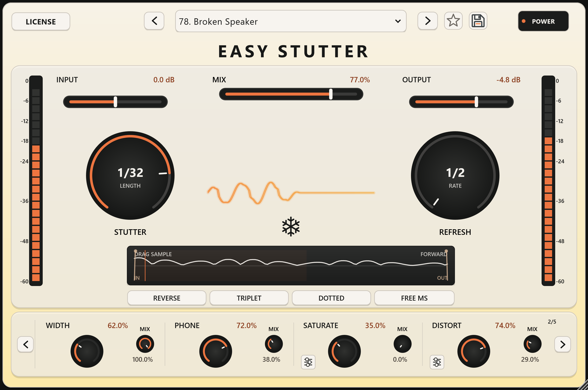Click the input value 0.0 dB

tap(164, 80)
